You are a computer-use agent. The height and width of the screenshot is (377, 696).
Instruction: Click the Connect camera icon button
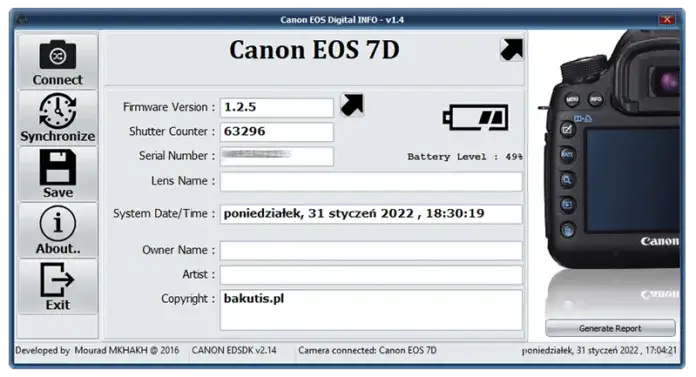pyautogui.click(x=58, y=61)
